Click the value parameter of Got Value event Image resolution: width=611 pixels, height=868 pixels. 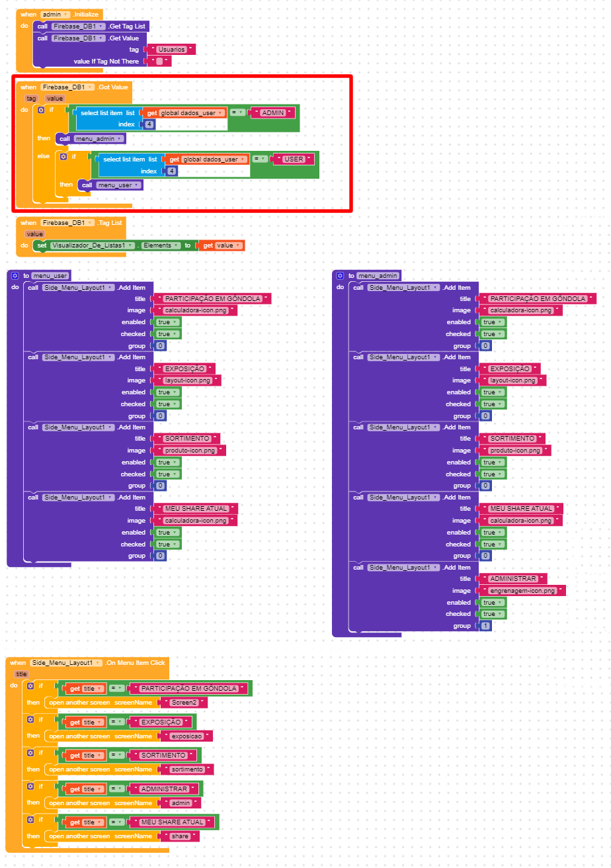55,98
